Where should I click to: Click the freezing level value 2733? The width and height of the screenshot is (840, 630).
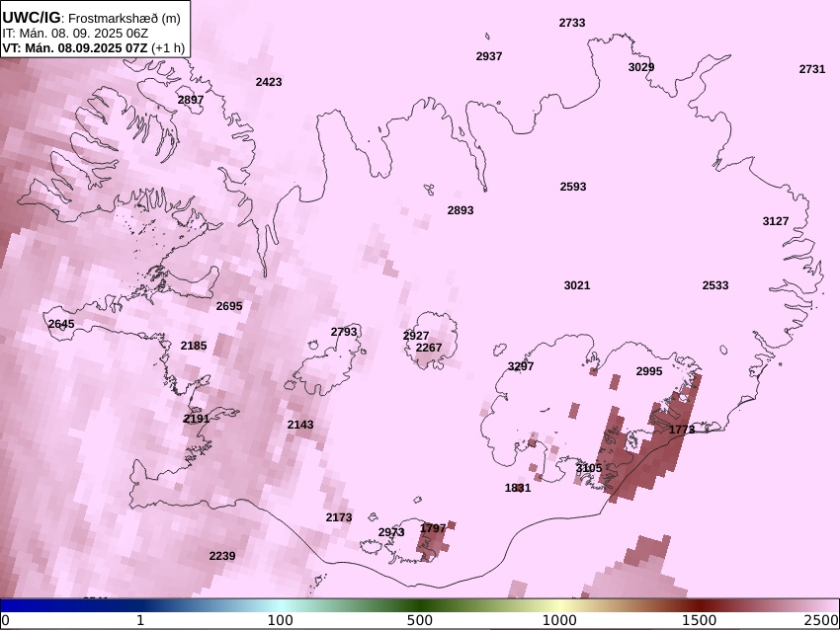pos(572,23)
